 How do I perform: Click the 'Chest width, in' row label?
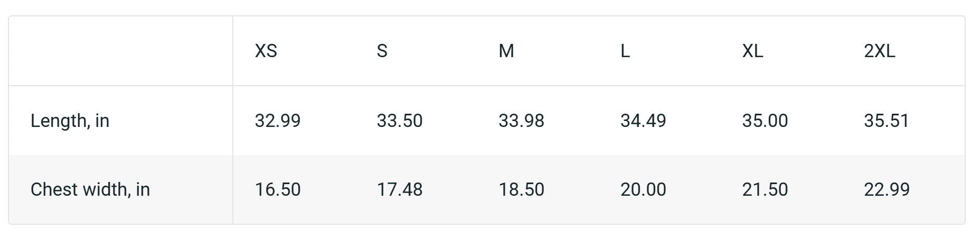pos(90,189)
